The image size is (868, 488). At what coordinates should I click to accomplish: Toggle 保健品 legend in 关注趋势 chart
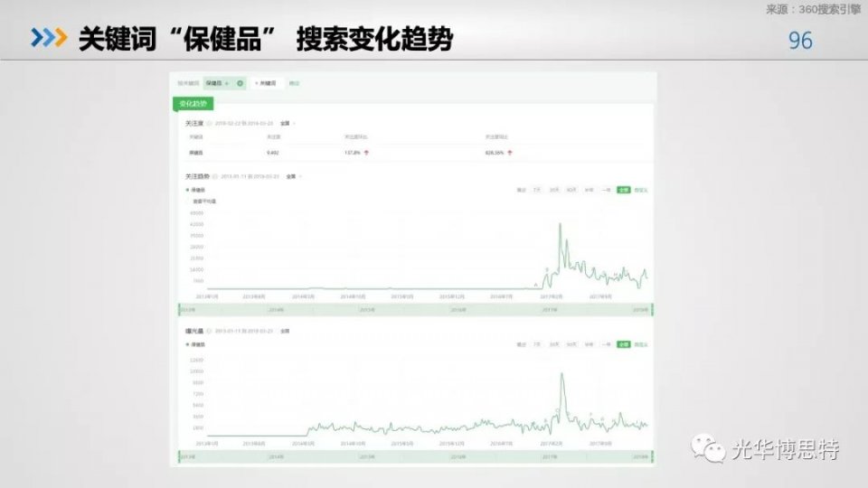pyautogui.click(x=195, y=190)
